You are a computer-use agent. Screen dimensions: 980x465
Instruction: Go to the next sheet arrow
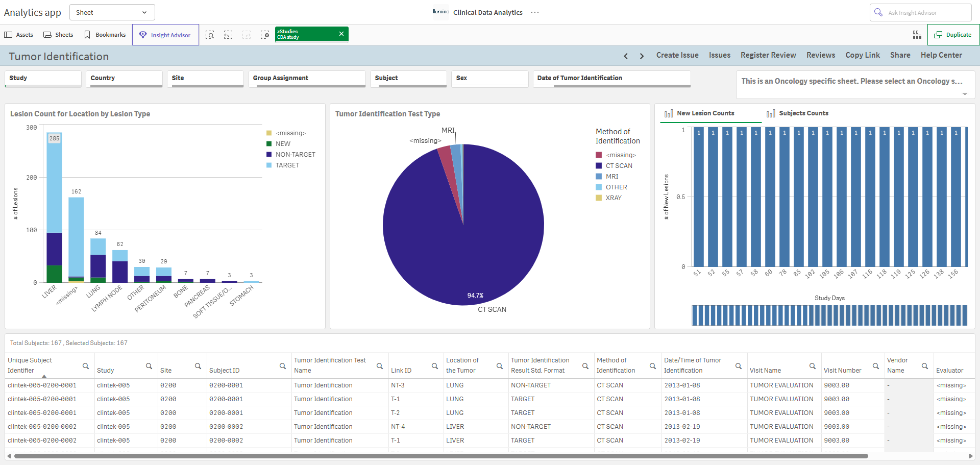pyautogui.click(x=642, y=56)
